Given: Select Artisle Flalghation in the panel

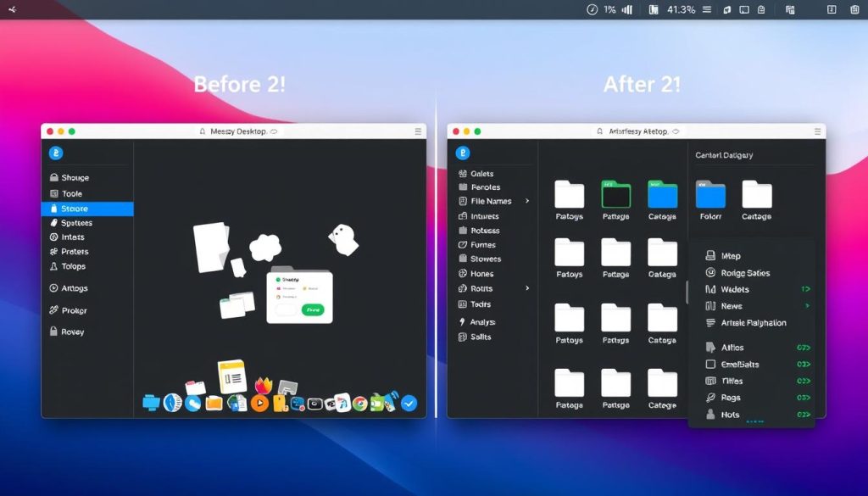Looking at the screenshot, I should click(x=746, y=323).
